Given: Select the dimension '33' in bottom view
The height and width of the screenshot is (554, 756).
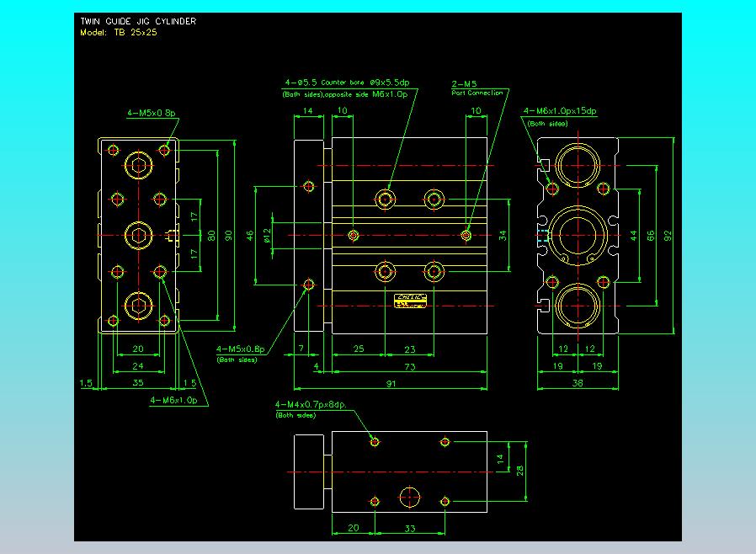Looking at the screenshot, I should (x=410, y=527).
